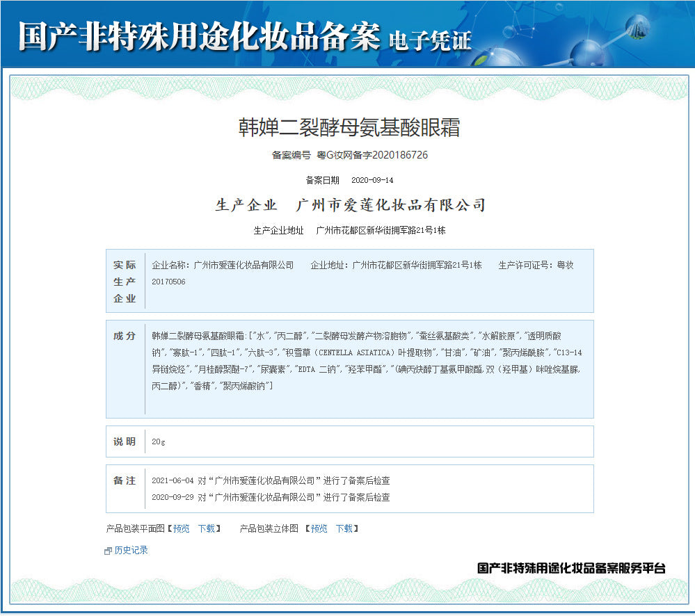Image resolution: width=695 pixels, height=616 pixels.
Task: Click the 20g specification value
Action: pos(159,441)
